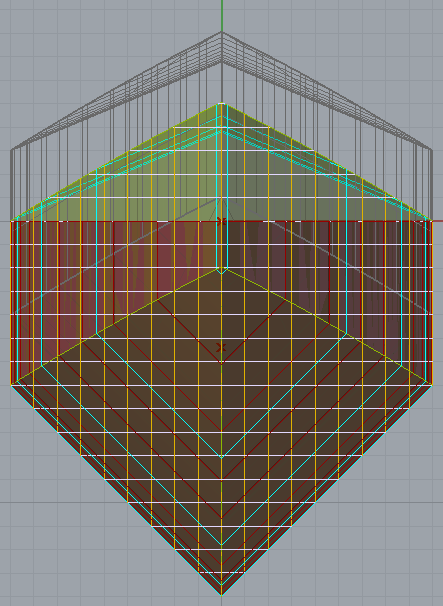This screenshot has width=443, height=606.
Task: Pick the right outer corner of the gray wireframe
Action: [x=432, y=149]
